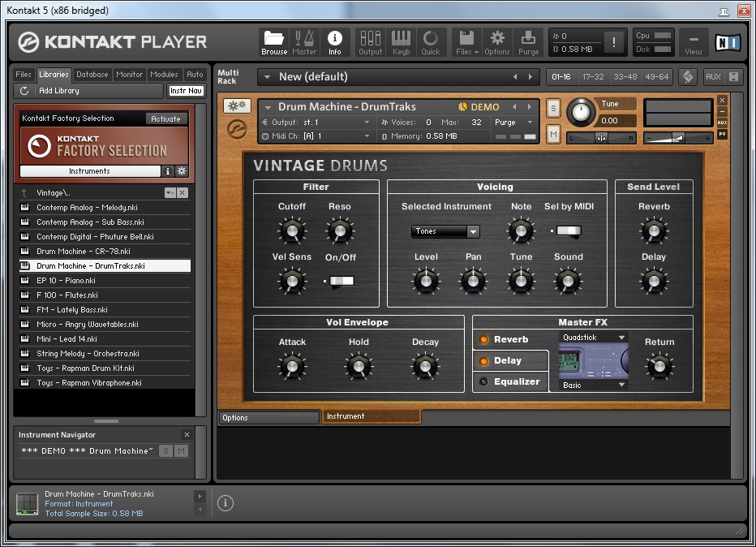756x547 pixels.
Task: Click the Master FX Return knob
Action: [x=659, y=366]
